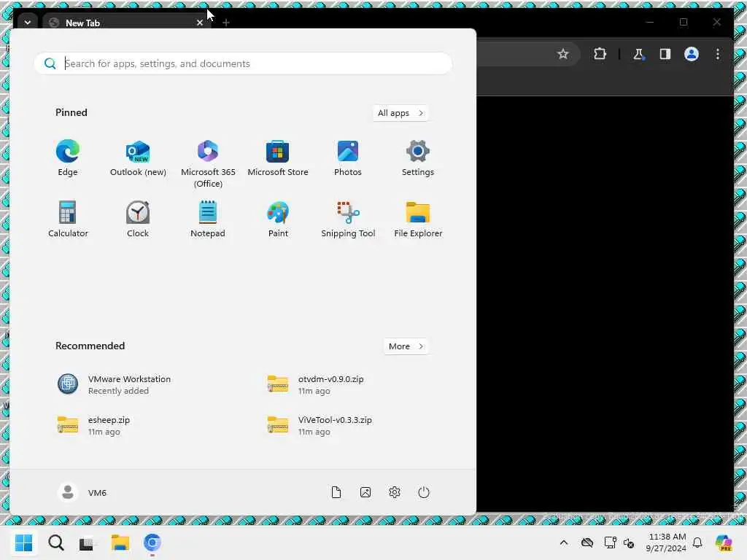747x560 pixels.
Task: Open the Copilot preview taskbar icon
Action: (724, 542)
